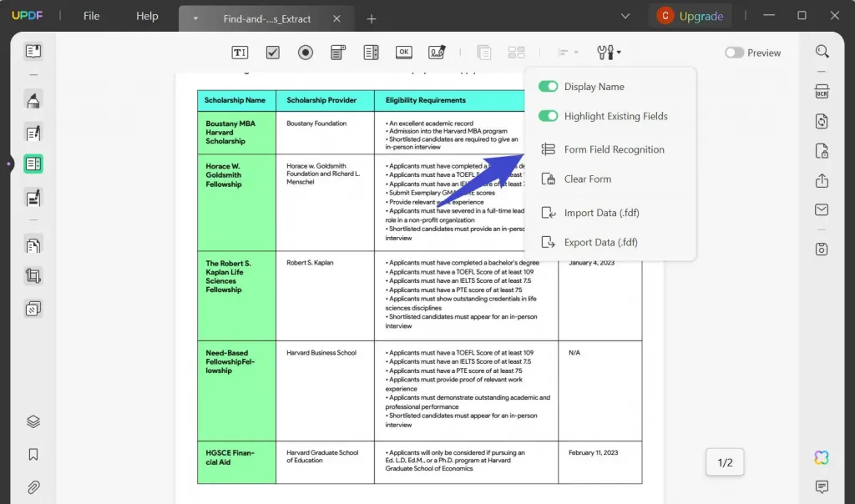Disable the Display Name toggle

pos(548,87)
